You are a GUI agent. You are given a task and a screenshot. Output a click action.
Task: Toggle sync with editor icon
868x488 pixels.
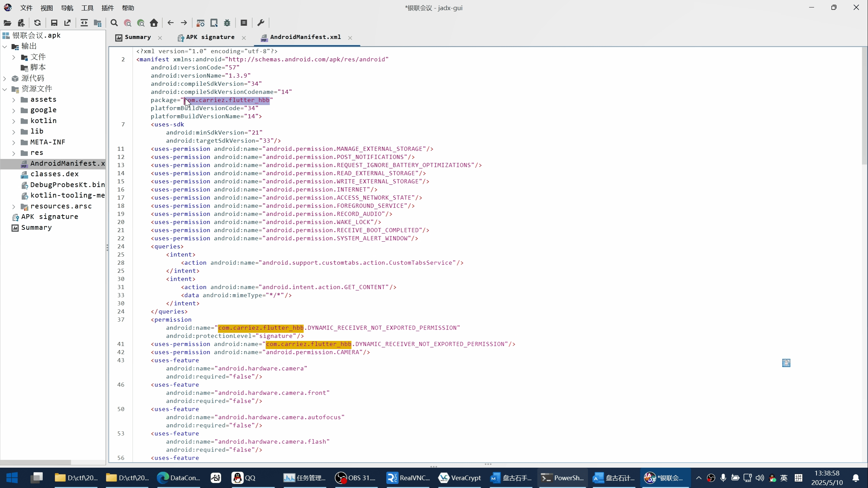tap(84, 23)
